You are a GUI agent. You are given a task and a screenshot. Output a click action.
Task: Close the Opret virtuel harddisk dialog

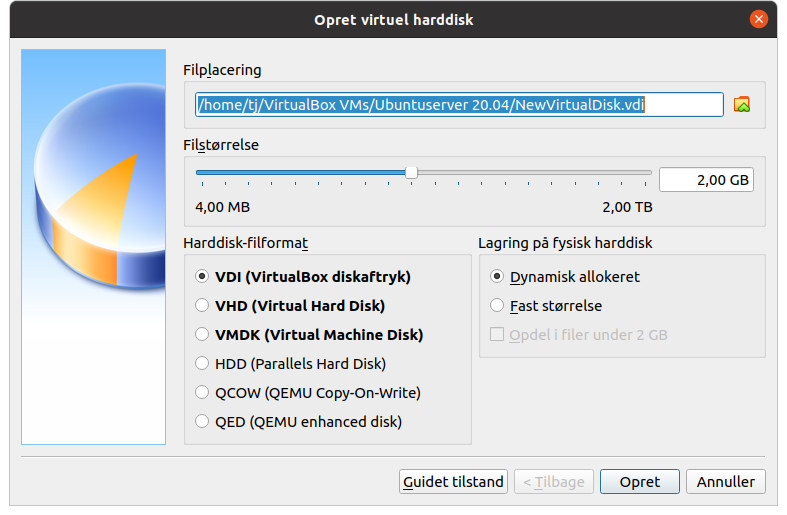758,20
